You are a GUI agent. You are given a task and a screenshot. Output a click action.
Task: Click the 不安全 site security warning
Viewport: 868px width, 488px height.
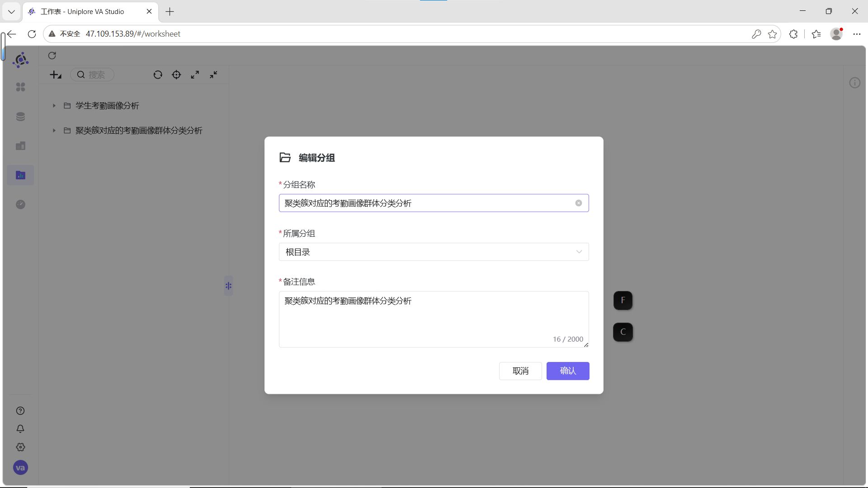(x=65, y=34)
